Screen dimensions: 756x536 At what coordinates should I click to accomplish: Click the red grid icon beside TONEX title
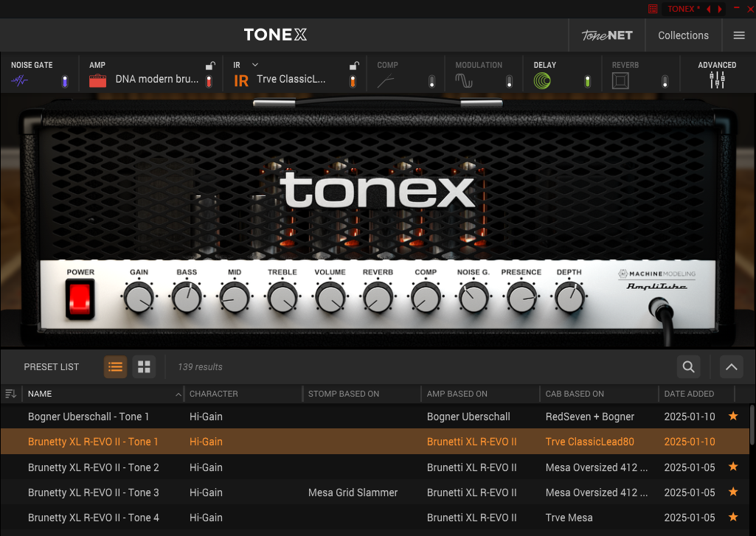(653, 9)
